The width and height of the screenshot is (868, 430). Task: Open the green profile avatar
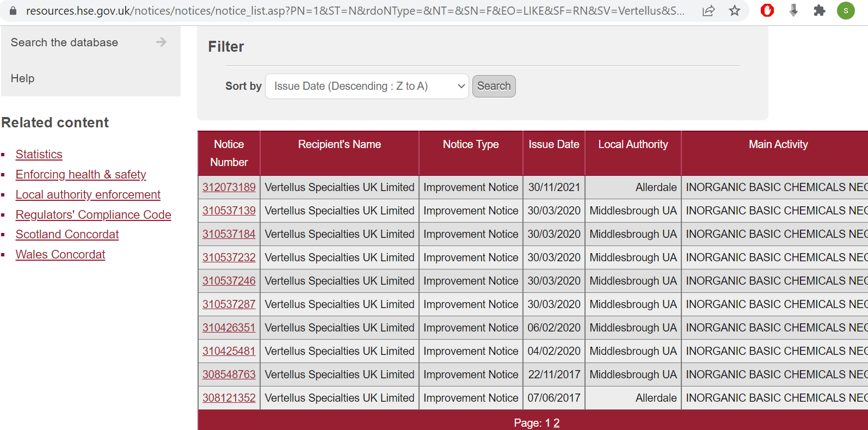pyautogui.click(x=846, y=10)
